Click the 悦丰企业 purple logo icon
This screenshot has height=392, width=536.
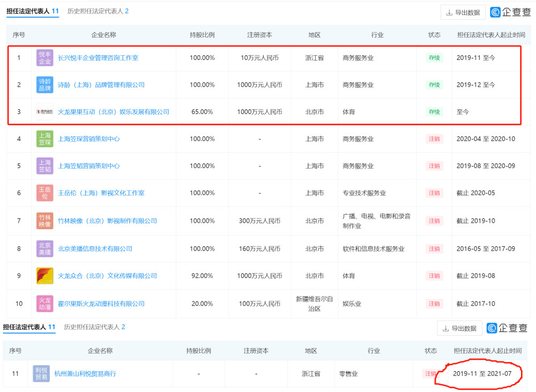tap(45, 58)
